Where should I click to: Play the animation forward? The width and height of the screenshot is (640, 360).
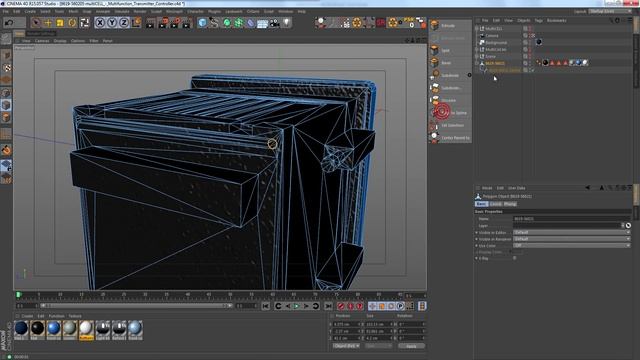(297, 306)
